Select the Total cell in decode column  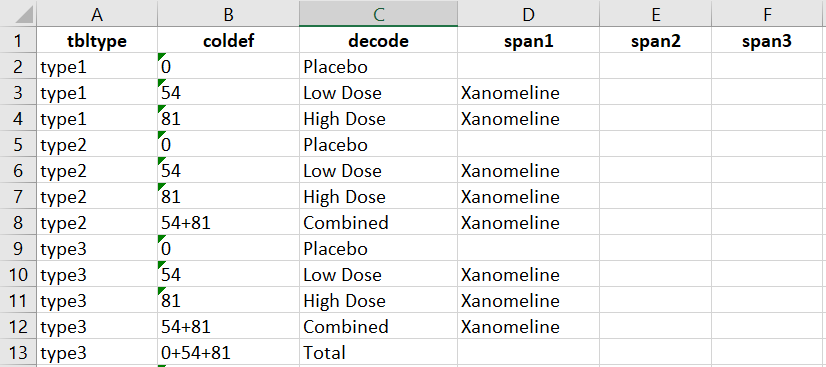pyautogui.click(x=378, y=352)
